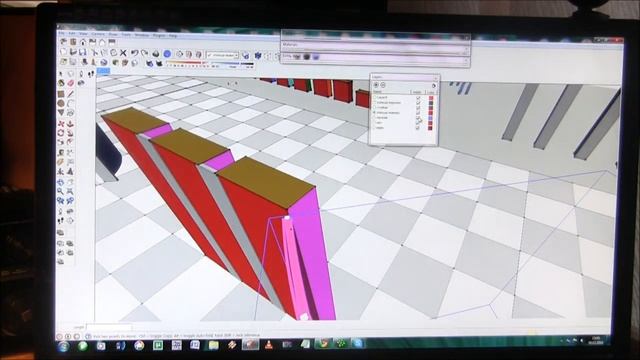Click the Undo arrow icon
Screen dimensions: 640x360
click(134, 53)
